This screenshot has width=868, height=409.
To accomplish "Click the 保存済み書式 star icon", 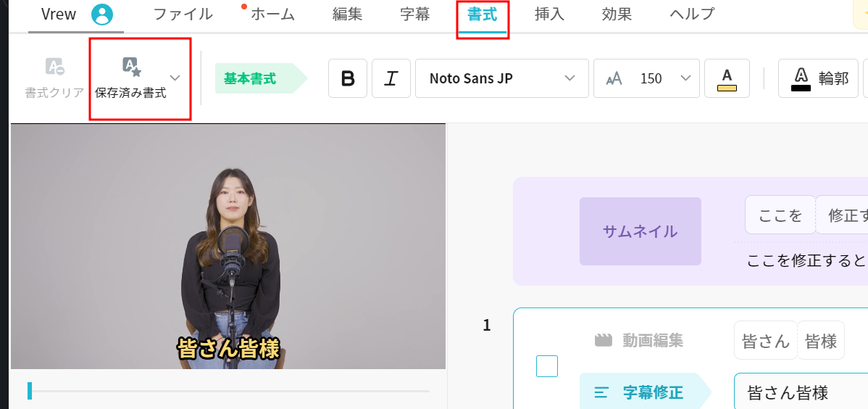I will [x=131, y=67].
